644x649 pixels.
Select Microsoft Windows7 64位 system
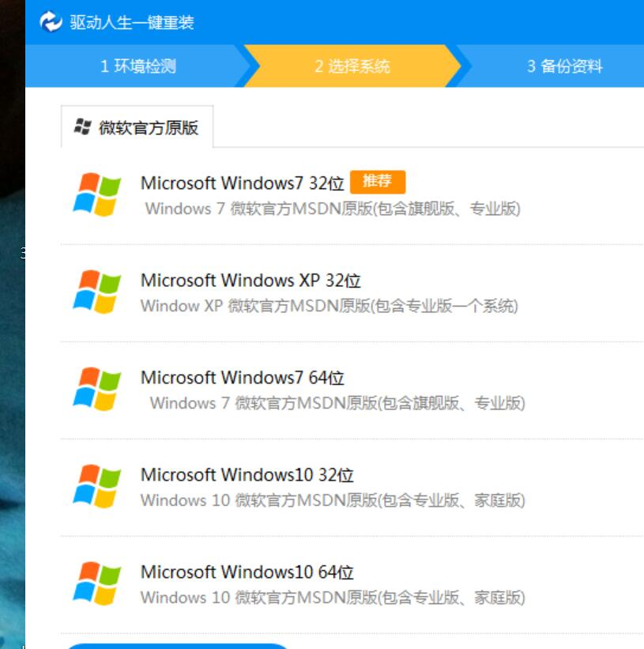pyautogui.click(x=243, y=378)
